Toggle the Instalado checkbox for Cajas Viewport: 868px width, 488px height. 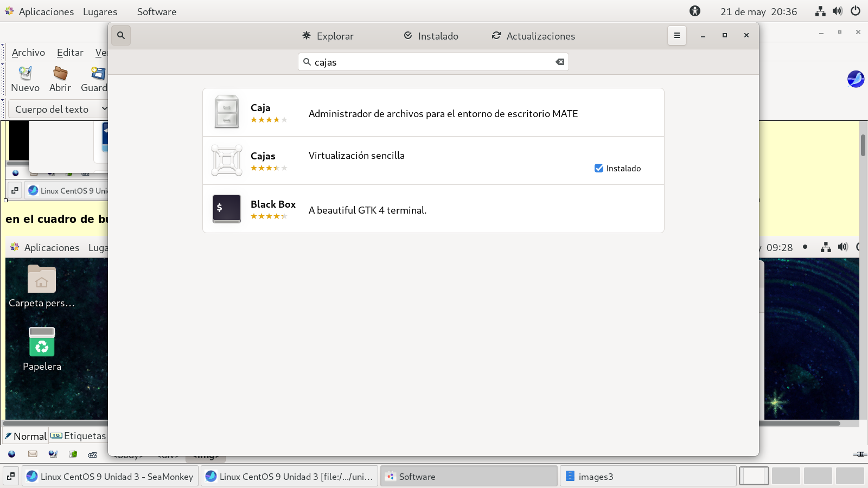[x=599, y=168]
